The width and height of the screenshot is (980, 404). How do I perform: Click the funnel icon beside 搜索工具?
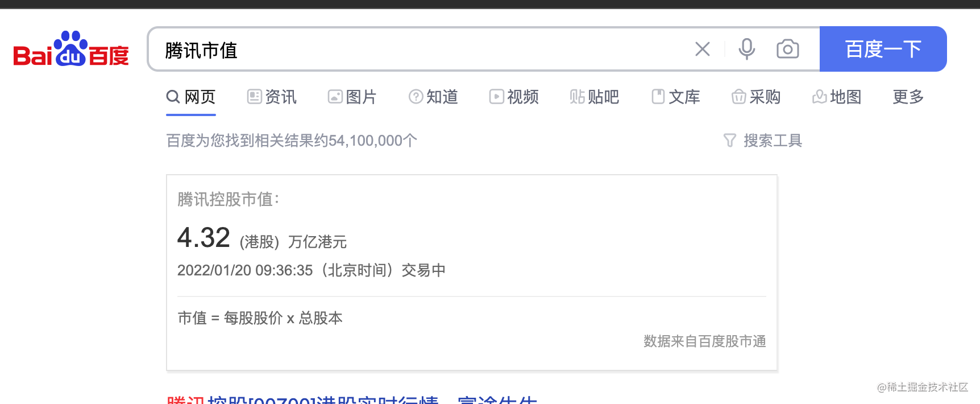click(x=729, y=140)
